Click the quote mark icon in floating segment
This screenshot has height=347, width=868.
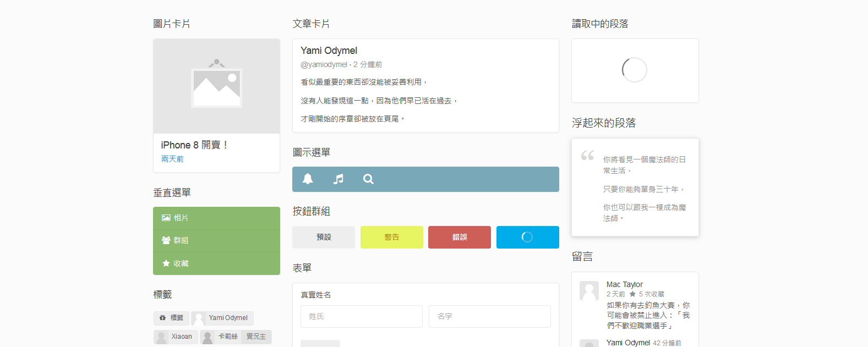[x=587, y=156]
